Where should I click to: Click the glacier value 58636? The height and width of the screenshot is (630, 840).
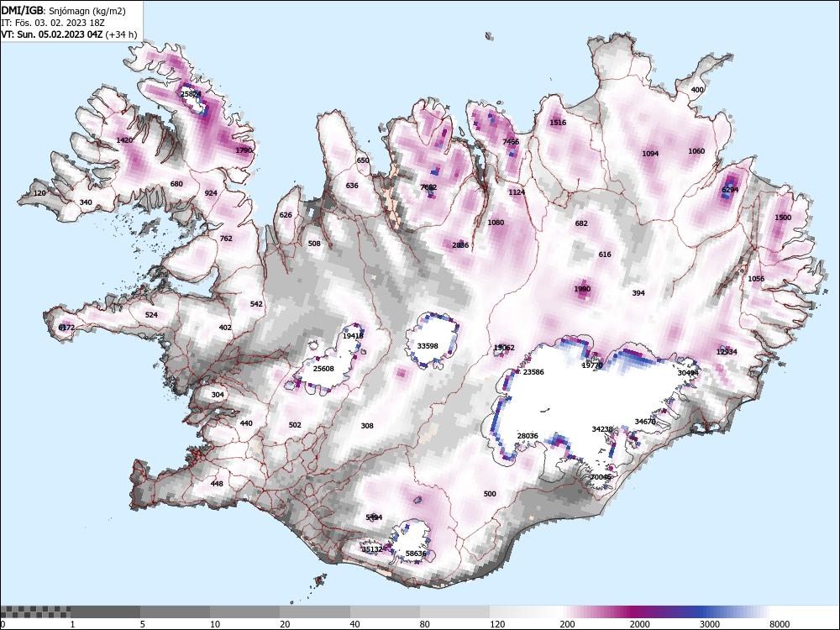pyautogui.click(x=417, y=554)
